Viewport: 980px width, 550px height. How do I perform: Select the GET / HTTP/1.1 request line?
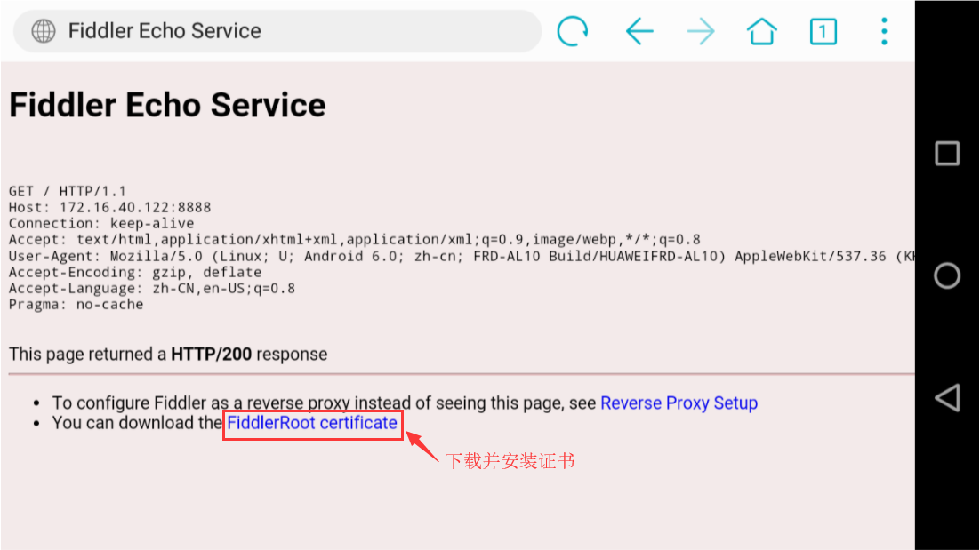point(68,191)
